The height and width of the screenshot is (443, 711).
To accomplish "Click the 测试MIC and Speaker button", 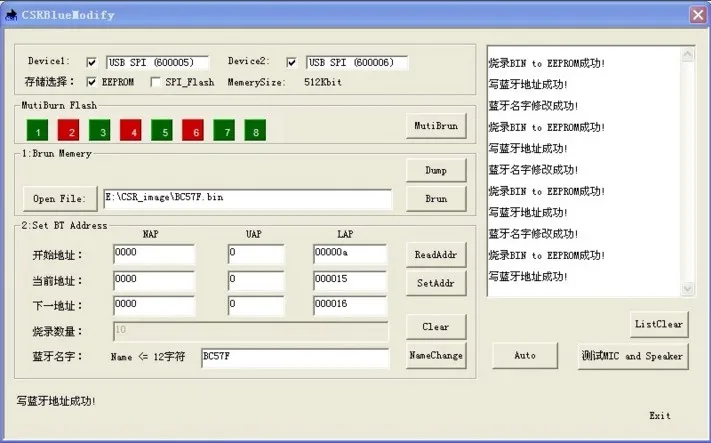I will click(x=633, y=356).
